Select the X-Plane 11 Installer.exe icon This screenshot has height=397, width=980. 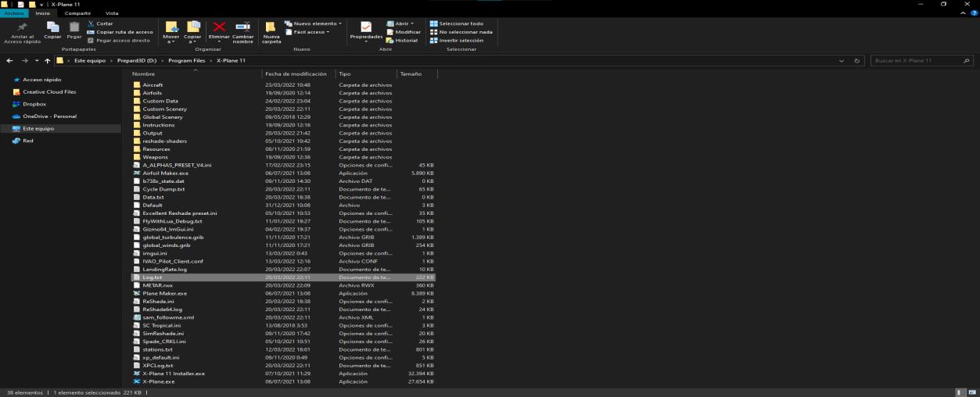point(137,374)
